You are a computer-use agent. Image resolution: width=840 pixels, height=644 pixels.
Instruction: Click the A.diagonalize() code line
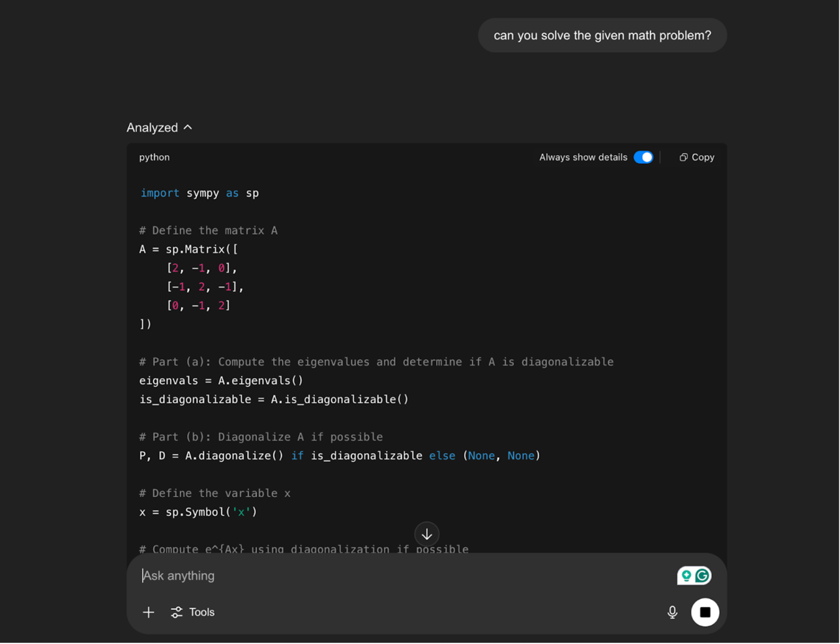coord(340,456)
